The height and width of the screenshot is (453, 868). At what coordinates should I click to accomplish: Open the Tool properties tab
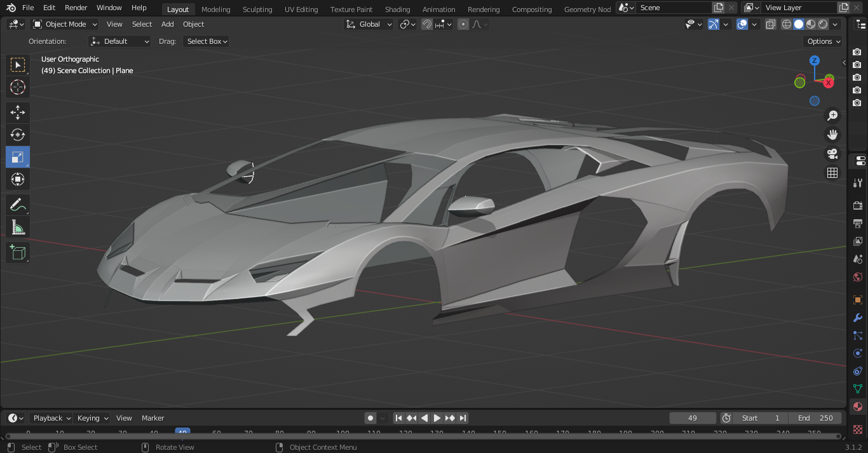[858, 183]
